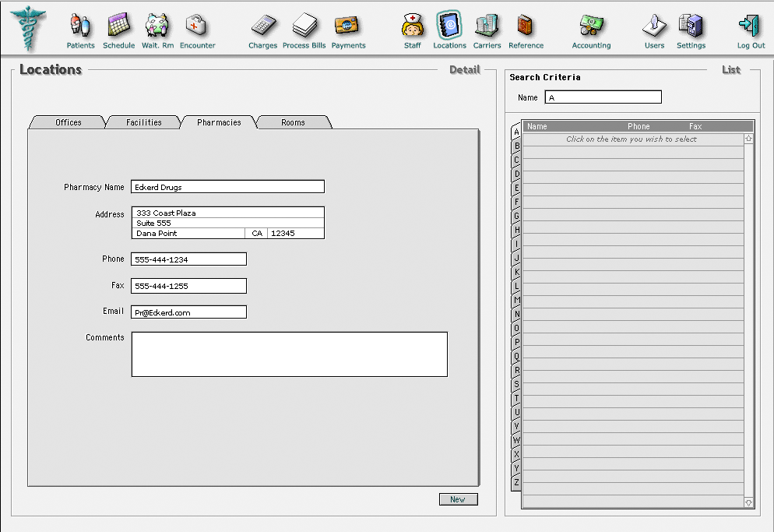Open the Process Bills icon

304,25
